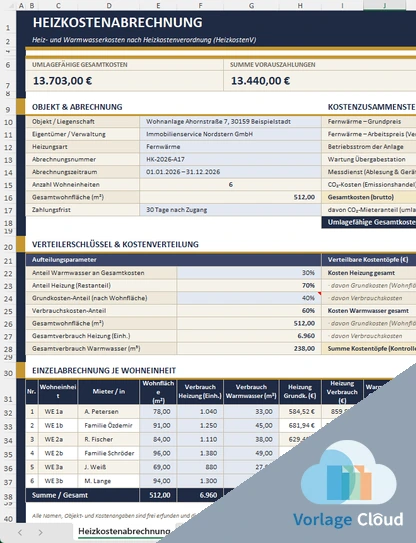This screenshot has width=416, height=543.
Task: Click the Mieter / in column header cell
Action: [x=109, y=392]
